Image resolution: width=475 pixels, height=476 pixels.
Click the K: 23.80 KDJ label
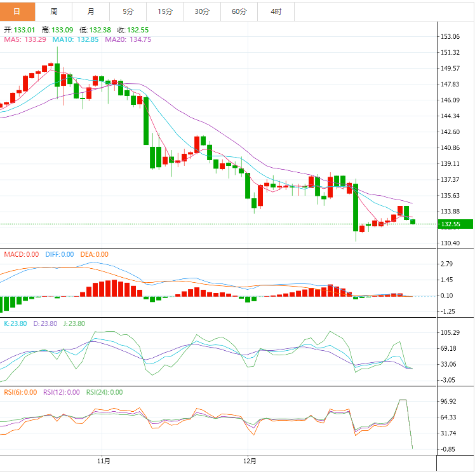click(x=15, y=323)
